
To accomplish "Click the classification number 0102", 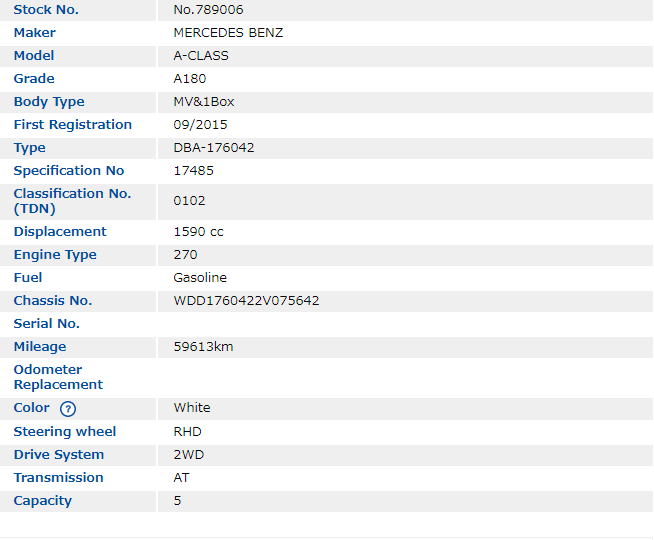I will click(x=189, y=201).
